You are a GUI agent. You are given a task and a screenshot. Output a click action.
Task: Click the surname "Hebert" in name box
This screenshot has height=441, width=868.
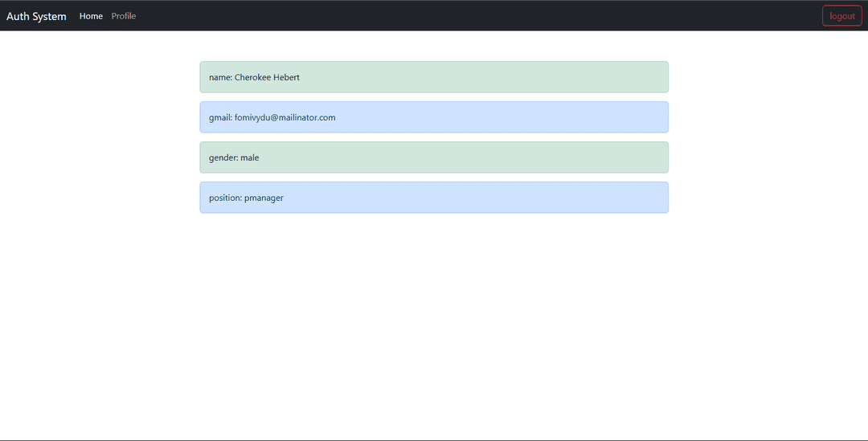point(285,77)
